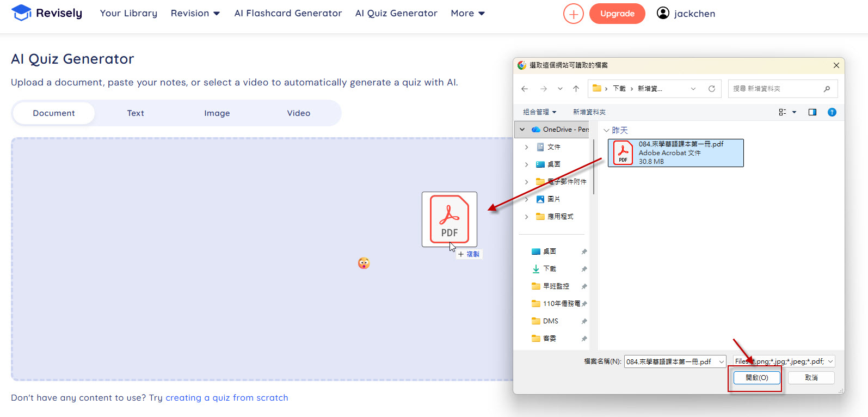The image size is (868, 417).
Task: Open the More menu
Action: click(x=467, y=13)
